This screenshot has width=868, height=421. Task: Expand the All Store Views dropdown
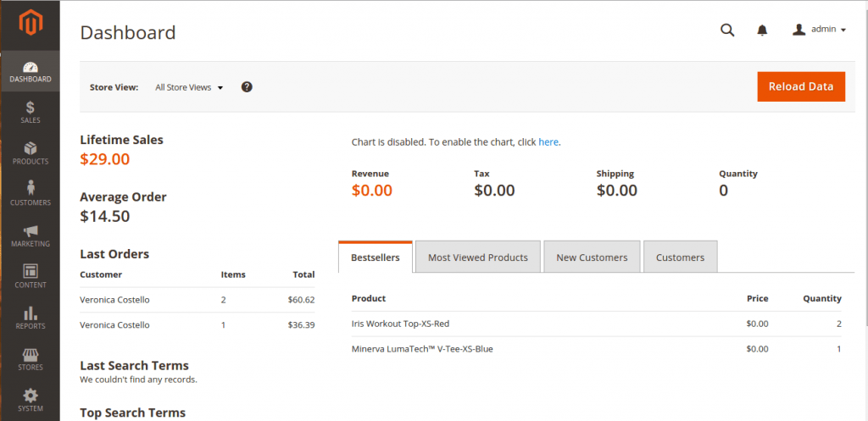click(x=189, y=87)
